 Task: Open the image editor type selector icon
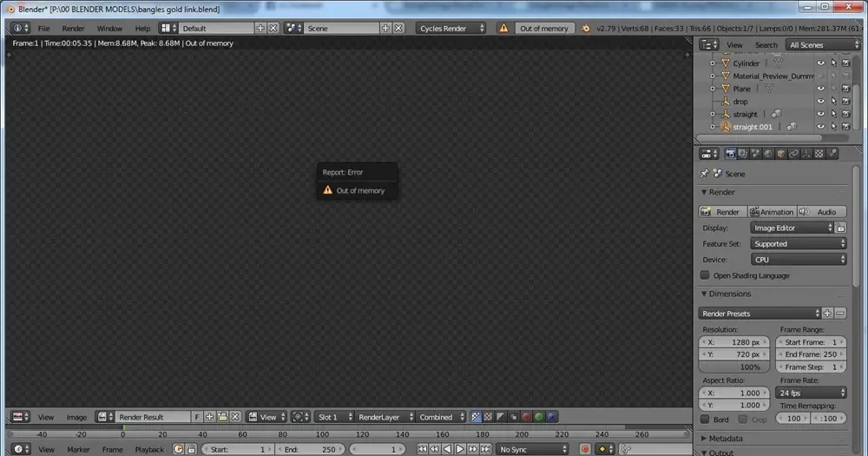click(x=21, y=417)
